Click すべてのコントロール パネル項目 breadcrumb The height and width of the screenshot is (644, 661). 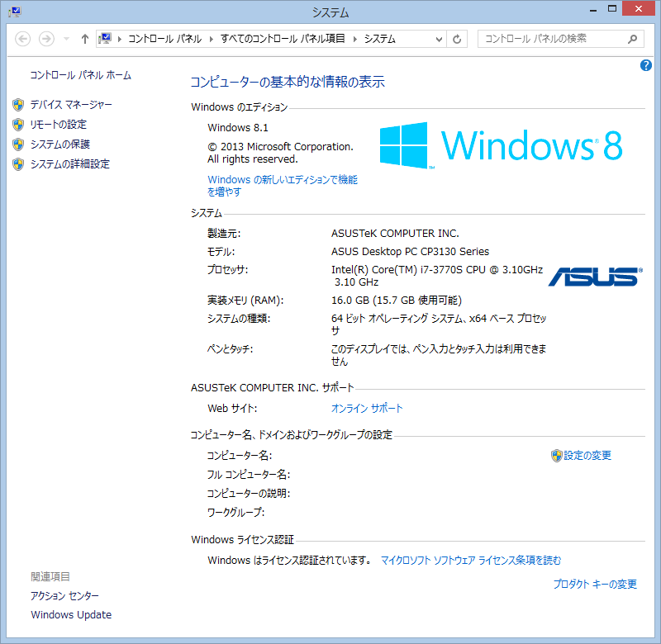283,39
